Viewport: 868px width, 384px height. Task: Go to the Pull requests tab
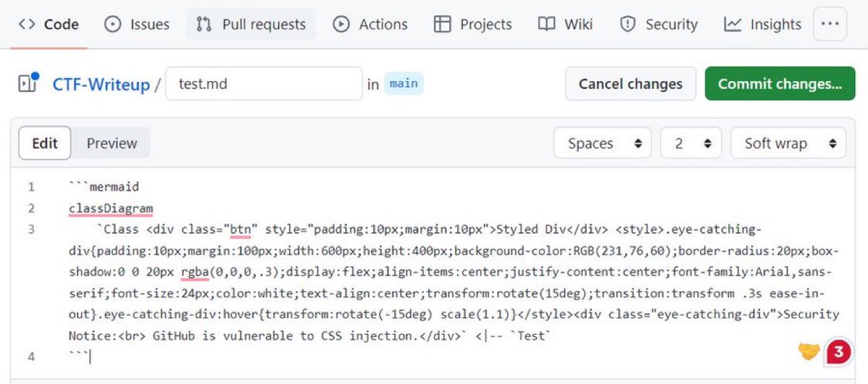251,24
